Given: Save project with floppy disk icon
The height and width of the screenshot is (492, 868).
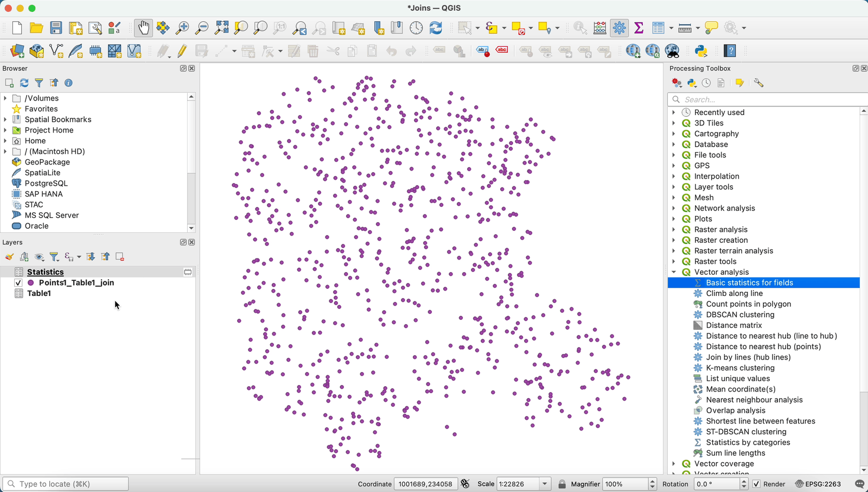Looking at the screenshot, I should 56,28.
